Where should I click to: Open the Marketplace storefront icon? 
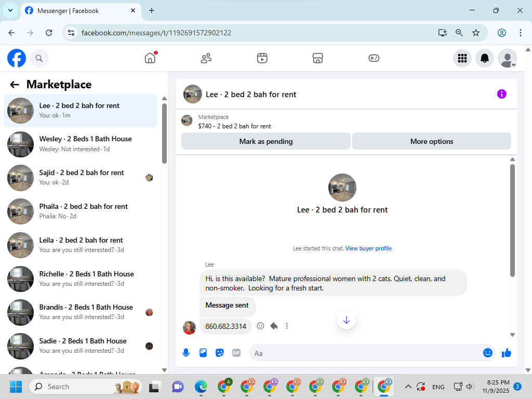pyautogui.click(x=317, y=58)
